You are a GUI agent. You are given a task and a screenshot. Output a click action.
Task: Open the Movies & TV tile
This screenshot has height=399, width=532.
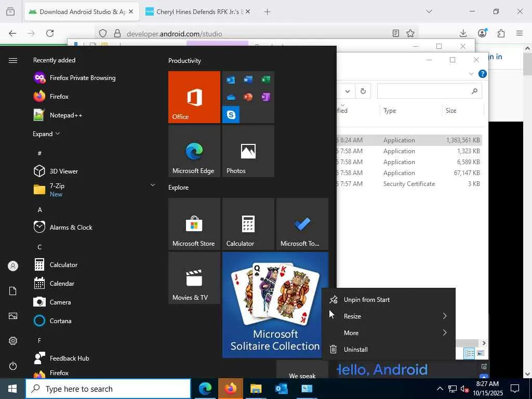click(194, 278)
